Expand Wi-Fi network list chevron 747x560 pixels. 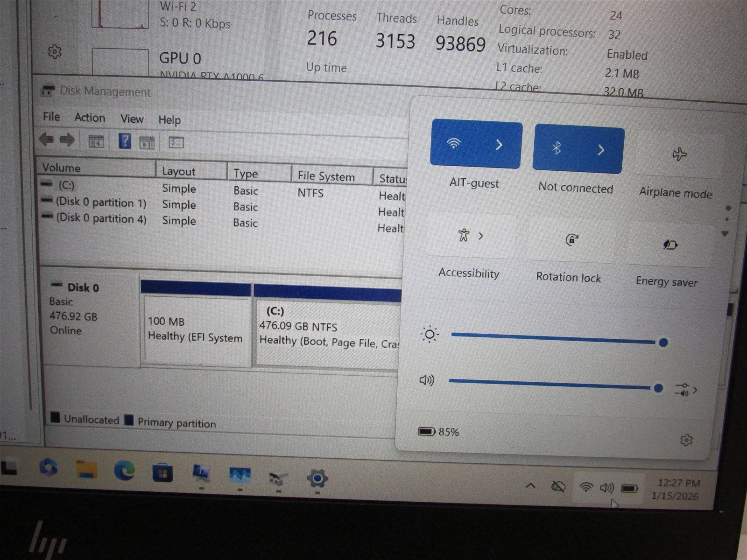[499, 145]
